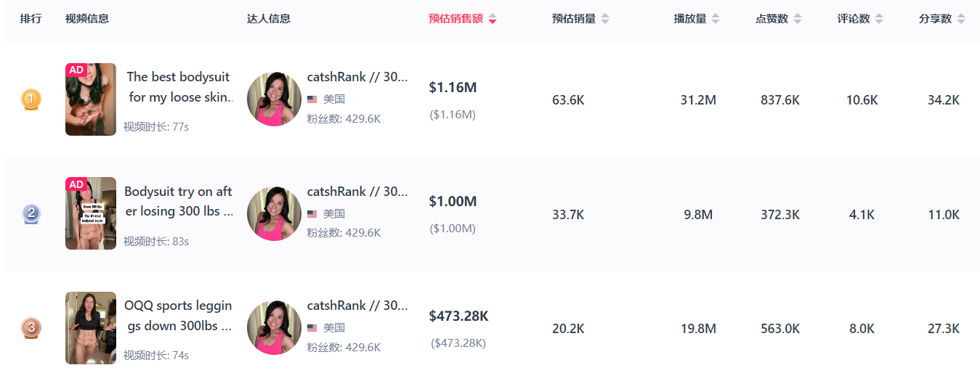The image size is (980, 381).
Task: Click the silver rank 2 medal
Action: [31, 214]
